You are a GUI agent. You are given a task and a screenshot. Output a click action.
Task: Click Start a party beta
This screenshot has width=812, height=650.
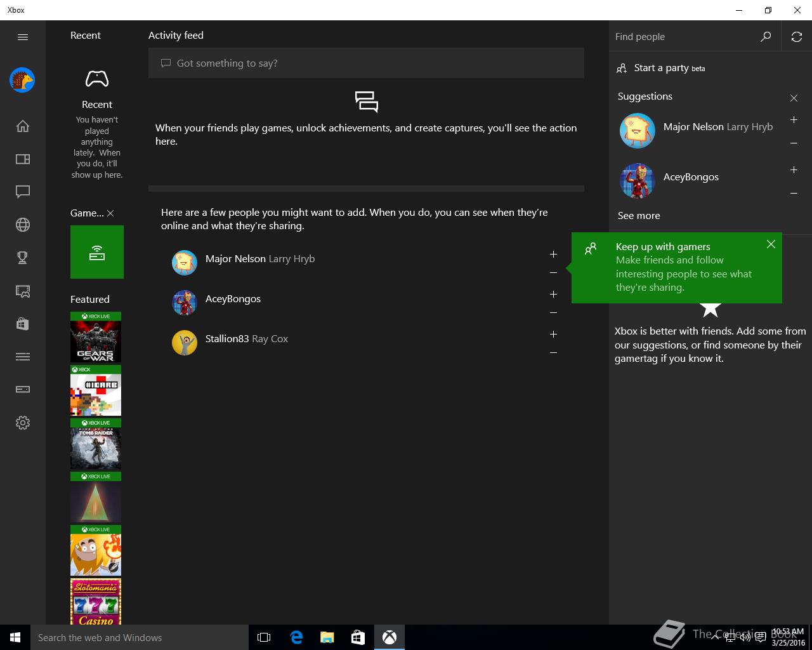(x=661, y=68)
